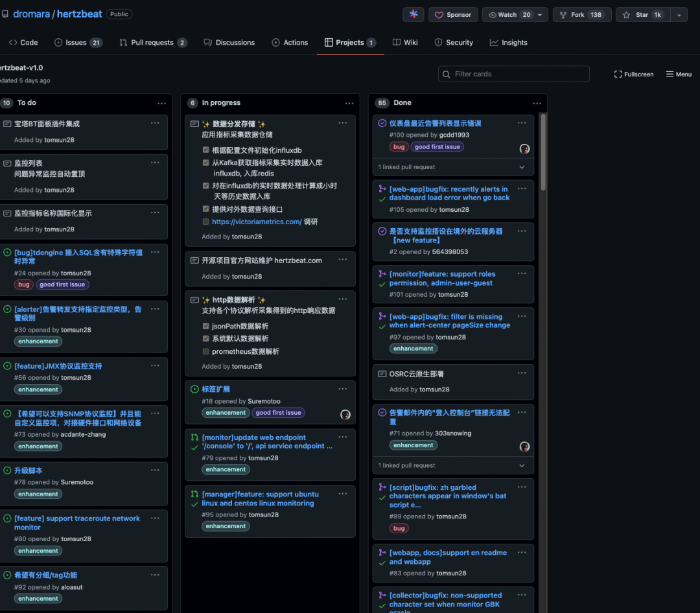Toggle the 系统默认数据解析 checkbox
Image resolution: width=700 pixels, height=613 pixels.
click(206, 338)
